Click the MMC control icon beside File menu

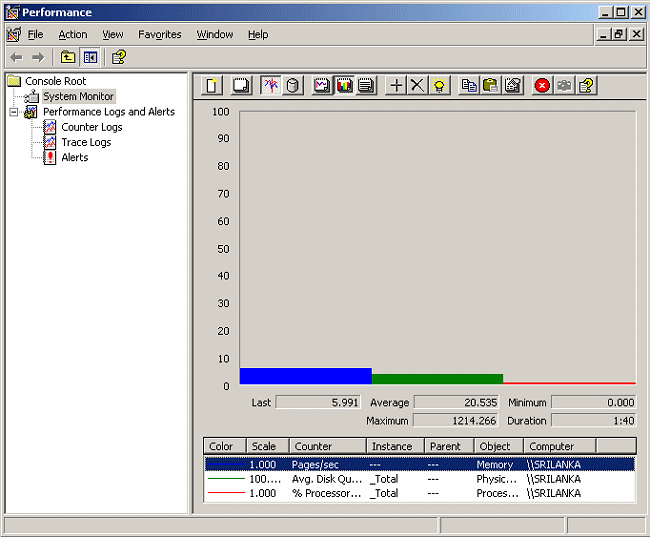click(14, 34)
